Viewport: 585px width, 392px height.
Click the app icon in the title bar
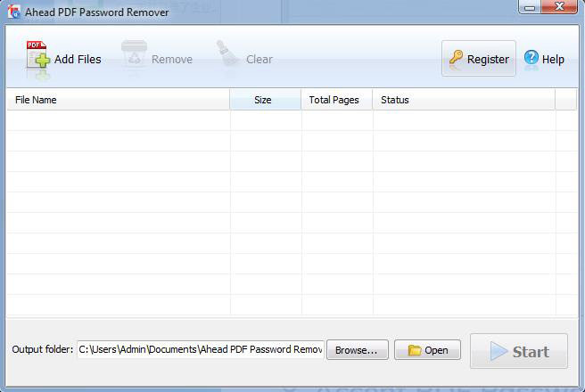(13, 12)
